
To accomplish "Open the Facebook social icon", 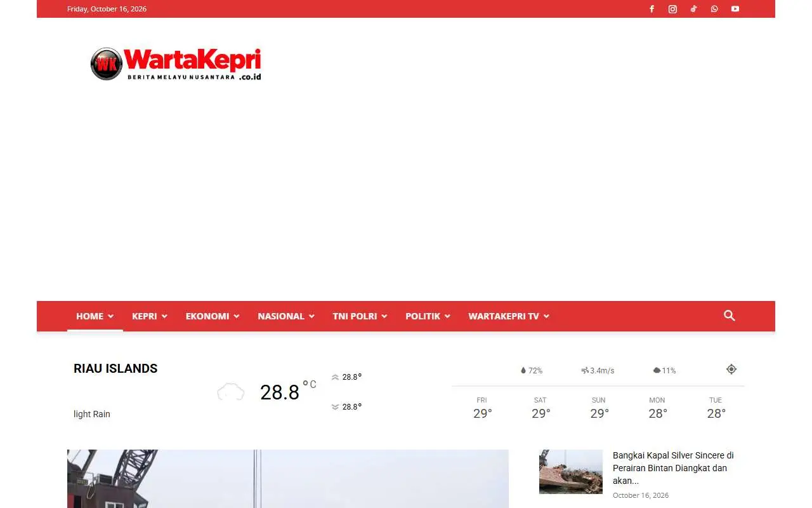I will 652,9.
